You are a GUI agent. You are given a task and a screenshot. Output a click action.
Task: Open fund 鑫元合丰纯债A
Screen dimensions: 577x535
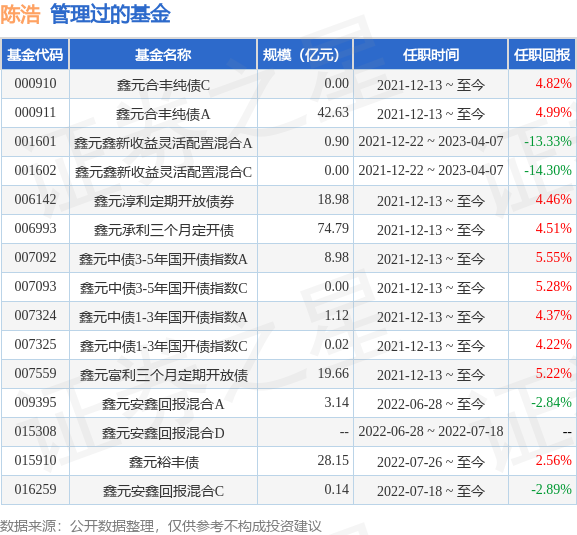point(163,114)
